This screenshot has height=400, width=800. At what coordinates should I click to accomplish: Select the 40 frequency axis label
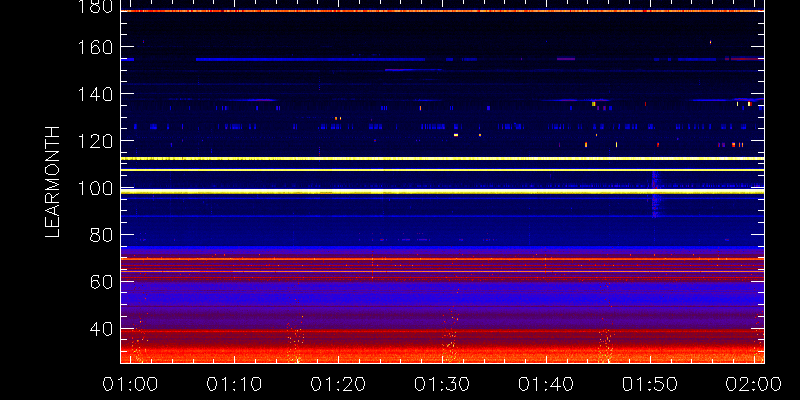tap(101, 329)
